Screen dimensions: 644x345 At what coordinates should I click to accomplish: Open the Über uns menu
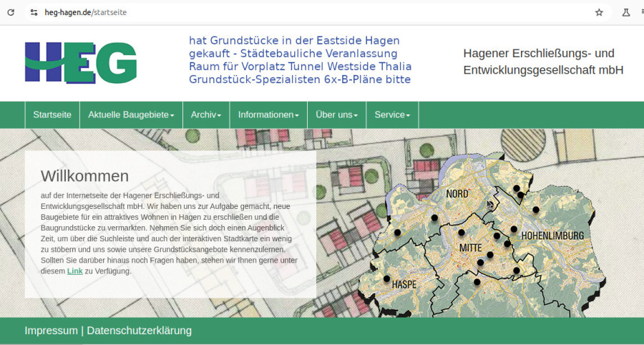(x=336, y=115)
